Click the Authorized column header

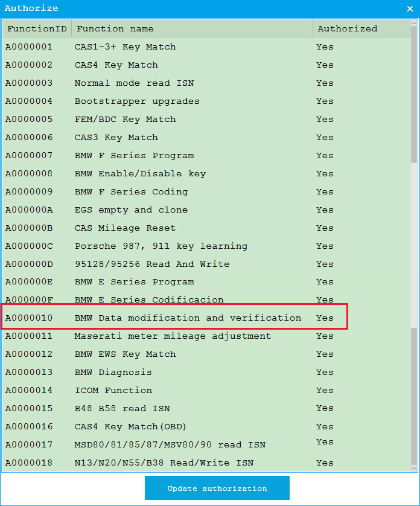tap(347, 28)
